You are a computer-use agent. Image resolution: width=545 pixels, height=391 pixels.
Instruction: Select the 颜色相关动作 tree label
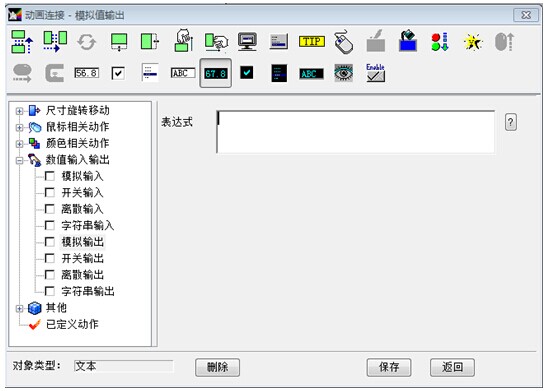(x=78, y=143)
